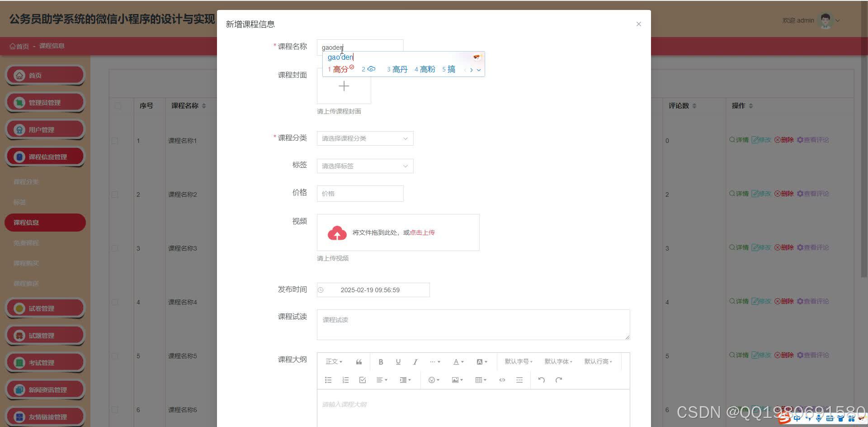Open the 课程信息管理 sidebar section
The width and height of the screenshot is (868, 427).
pyautogui.click(x=45, y=156)
